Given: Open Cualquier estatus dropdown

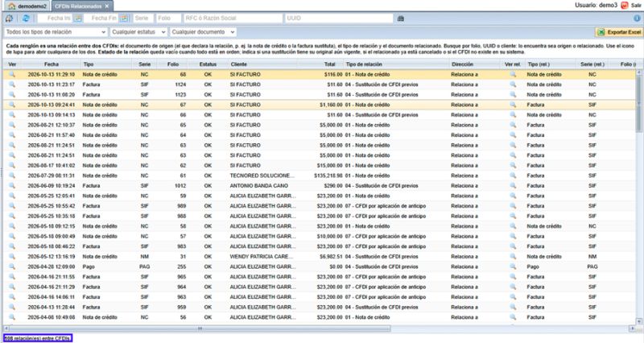Looking at the screenshot, I should point(138,32).
